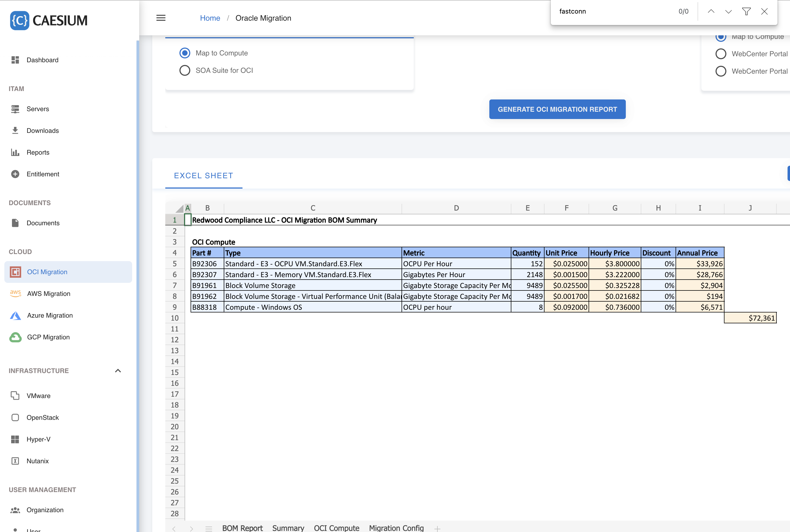This screenshot has width=790, height=532.
Task: Click the GCP cloud icon
Action: click(15, 337)
